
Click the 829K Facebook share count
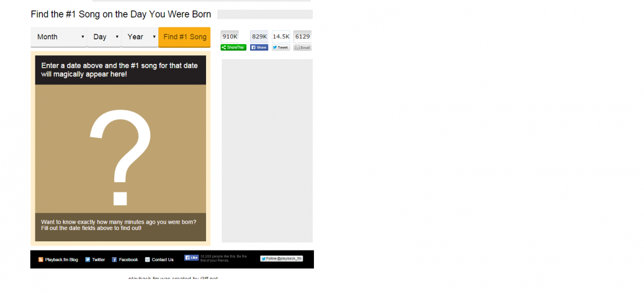[259, 37]
